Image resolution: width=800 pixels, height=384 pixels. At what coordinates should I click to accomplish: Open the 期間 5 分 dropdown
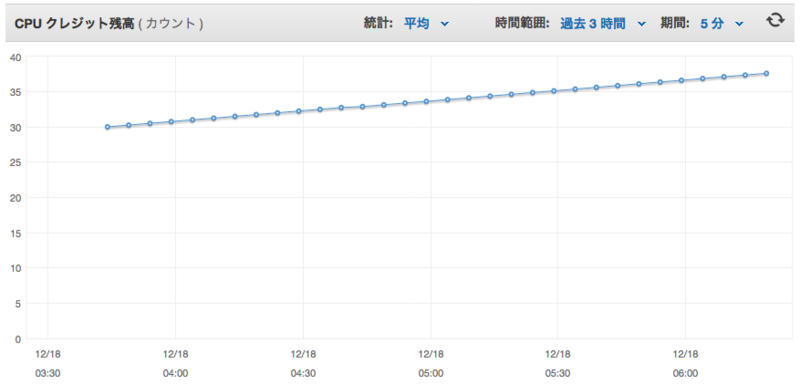721,23
